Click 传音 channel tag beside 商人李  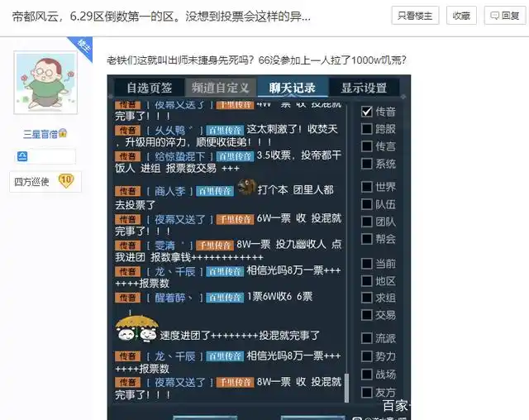point(127,191)
